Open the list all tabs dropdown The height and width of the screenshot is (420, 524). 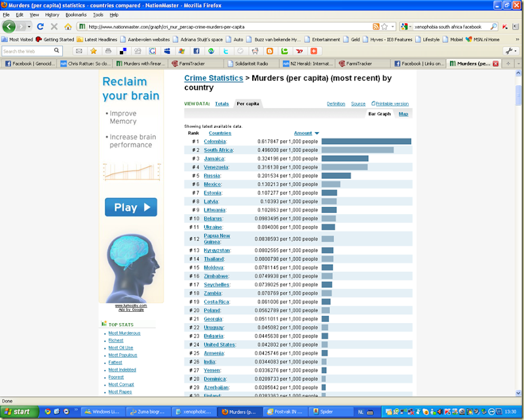tap(519, 63)
